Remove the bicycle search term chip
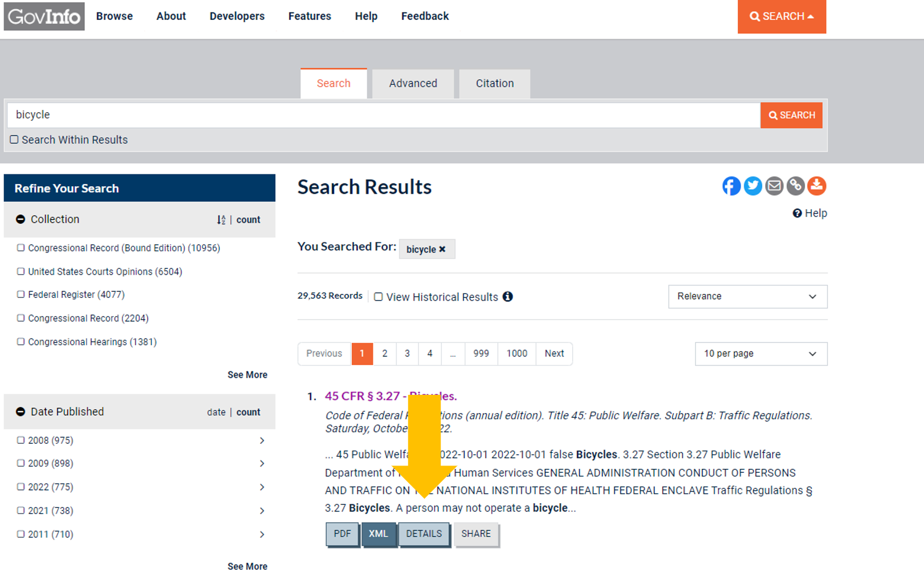Viewport: 924px width, 572px height. [x=442, y=249]
